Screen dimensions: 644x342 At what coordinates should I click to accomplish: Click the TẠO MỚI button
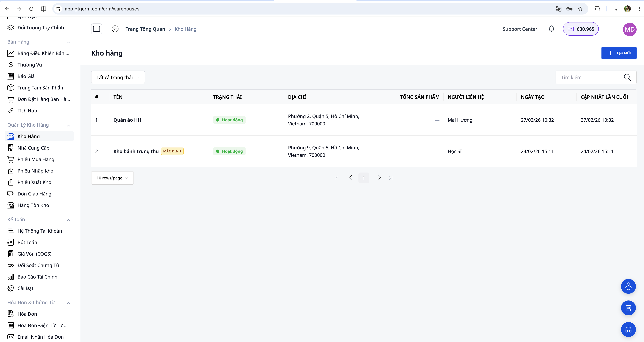point(619,53)
